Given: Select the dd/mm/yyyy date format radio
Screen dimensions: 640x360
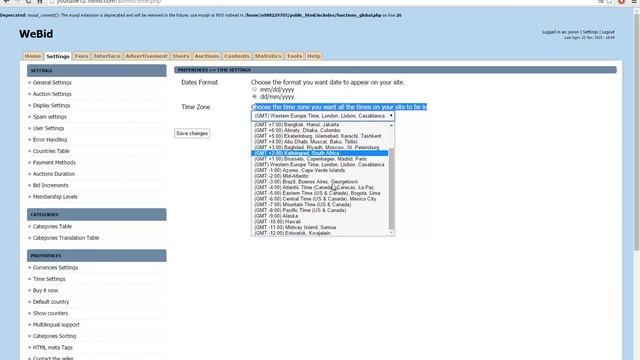Looking at the screenshot, I should [x=255, y=97].
